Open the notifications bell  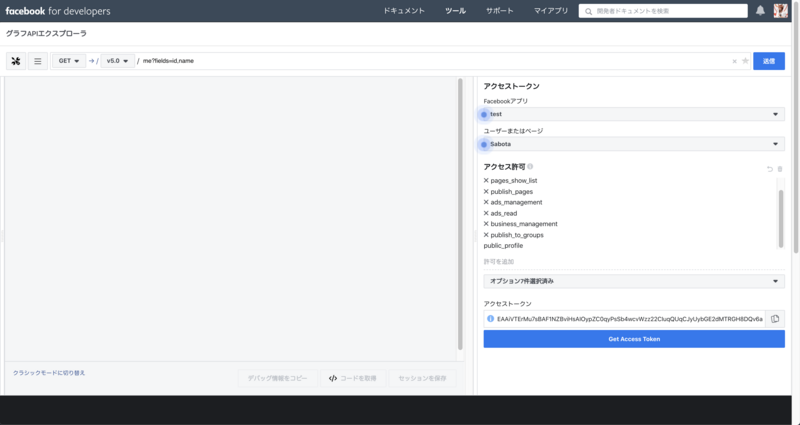[760, 11]
